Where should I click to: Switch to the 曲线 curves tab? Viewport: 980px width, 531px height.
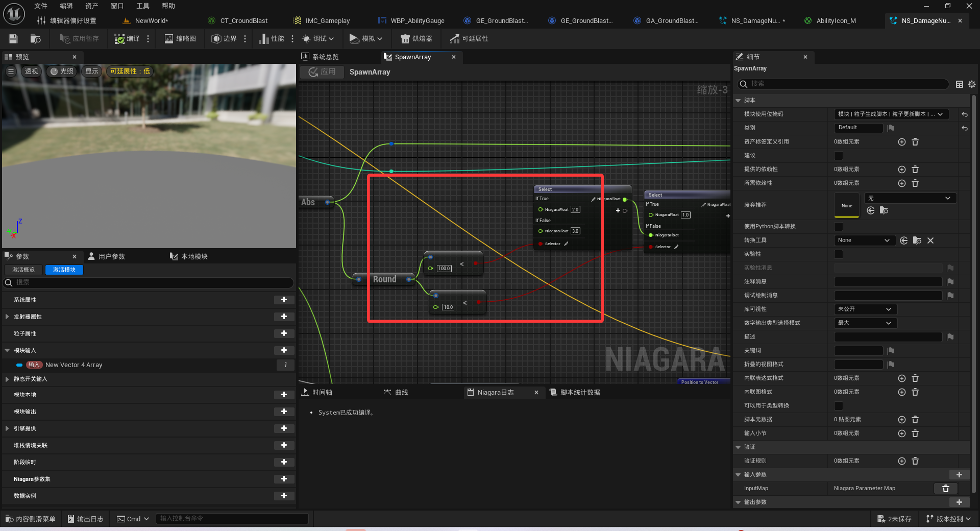point(396,392)
